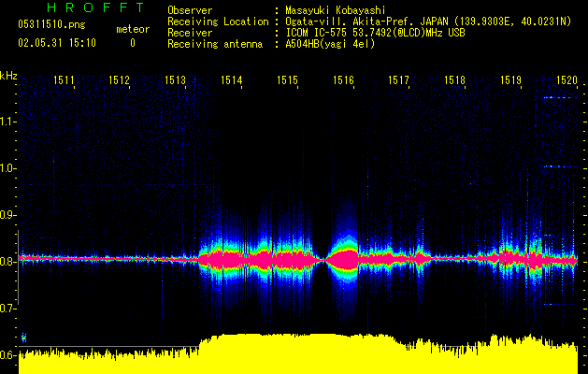Select observer name Masayuki Kobayashi
Screen dimensions: 588x374
(x=336, y=10)
